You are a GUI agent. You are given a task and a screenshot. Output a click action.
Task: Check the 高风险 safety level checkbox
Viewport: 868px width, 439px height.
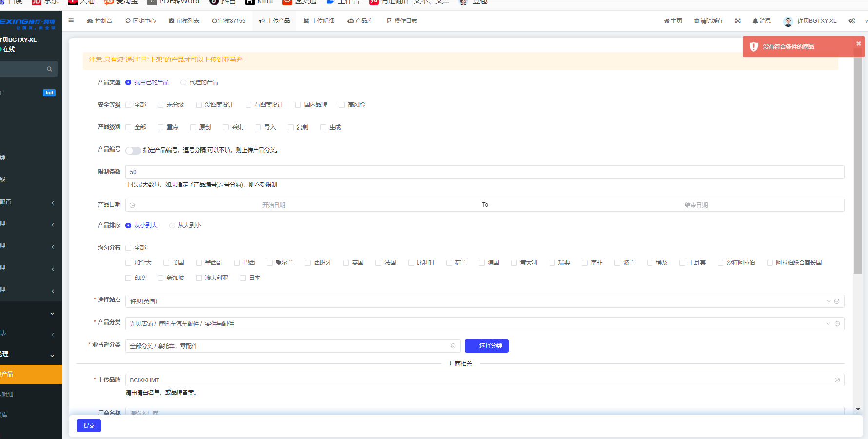click(x=342, y=105)
